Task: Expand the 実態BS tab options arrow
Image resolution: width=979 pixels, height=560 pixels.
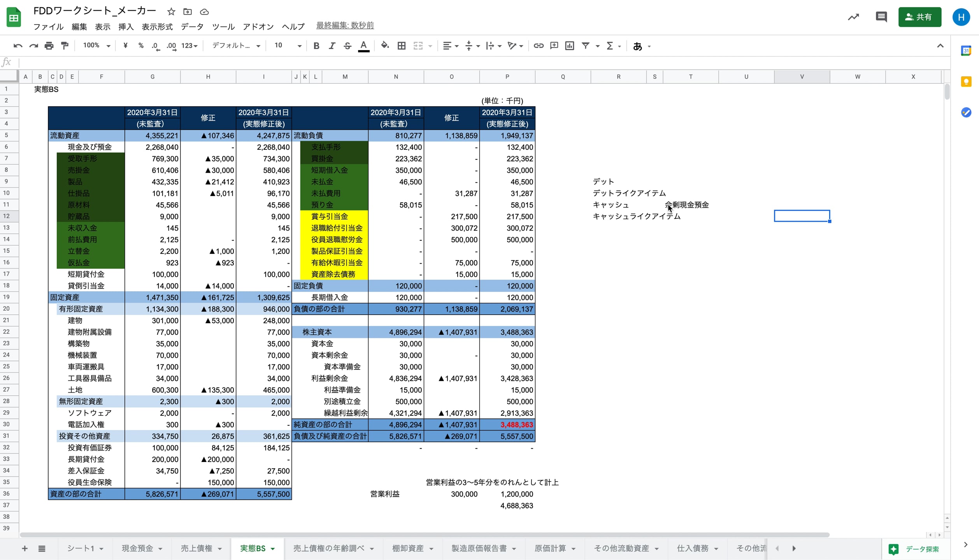Action: click(273, 549)
